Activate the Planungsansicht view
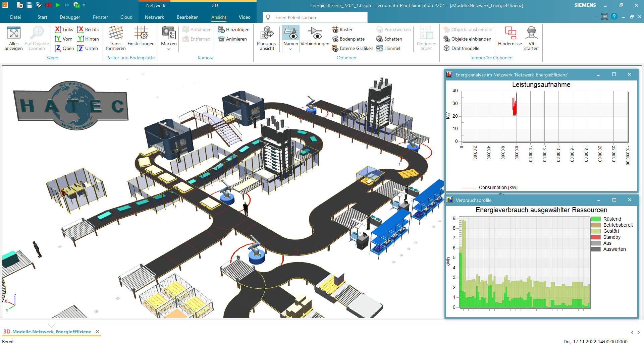This screenshot has height=345, width=644. (267, 38)
